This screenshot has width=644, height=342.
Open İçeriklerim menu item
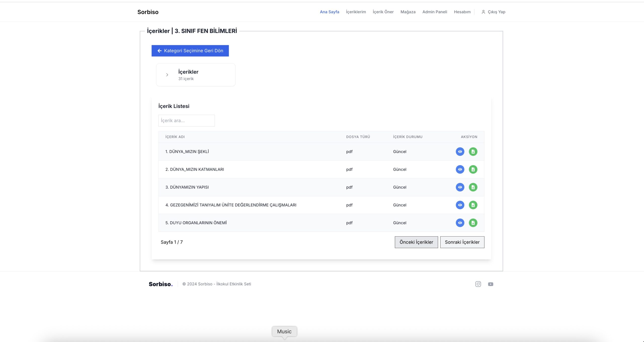pos(356,12)
